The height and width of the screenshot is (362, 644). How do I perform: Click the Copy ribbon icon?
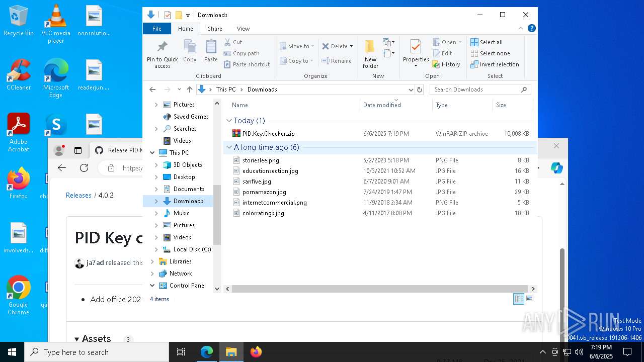click(190, 51)
